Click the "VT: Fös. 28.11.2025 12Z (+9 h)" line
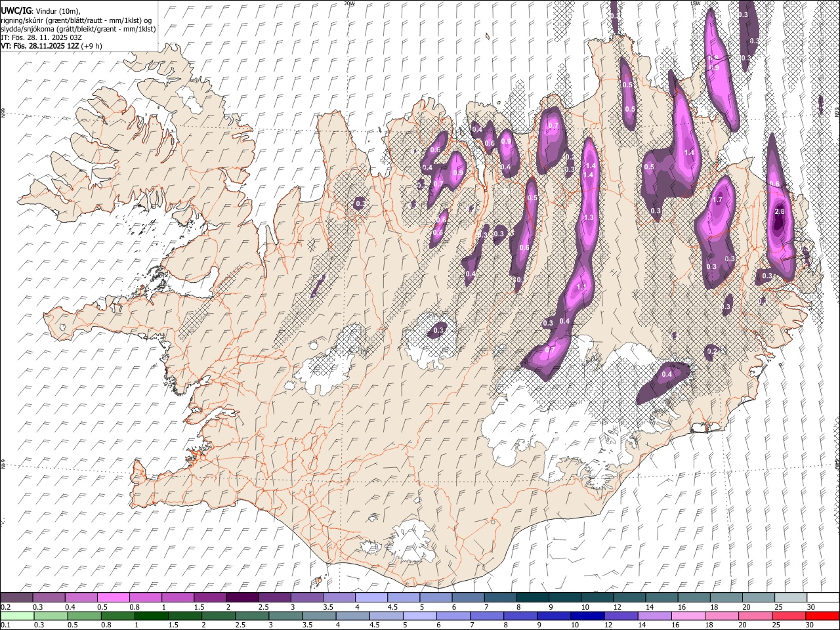The height and width of the screenshot is (630, 840). (51, 47)
